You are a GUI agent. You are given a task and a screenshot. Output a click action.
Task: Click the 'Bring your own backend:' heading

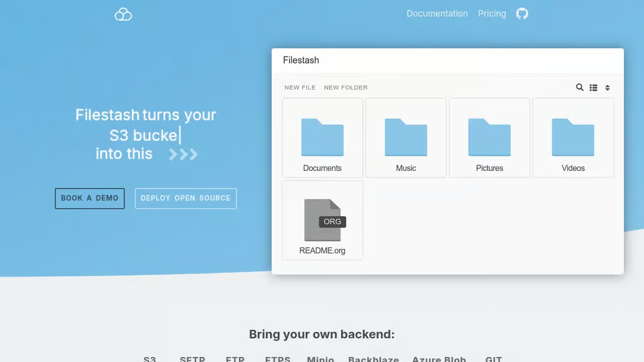[321, 334]
